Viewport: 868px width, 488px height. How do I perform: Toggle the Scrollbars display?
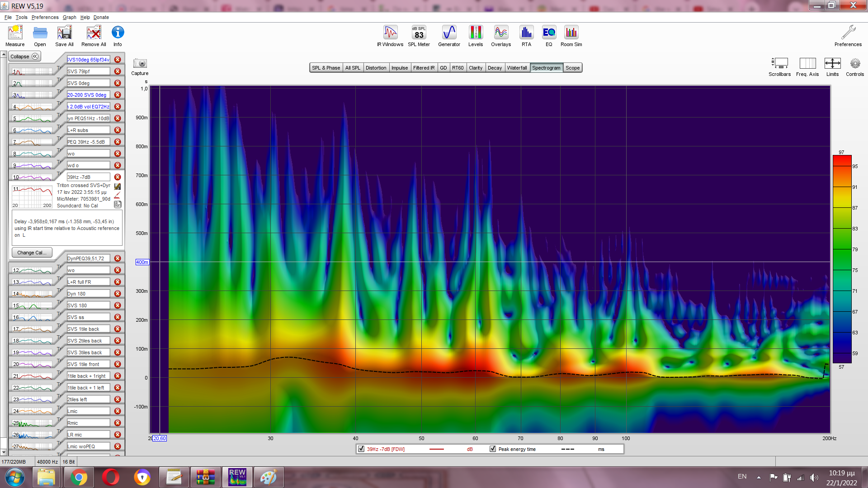(x=779, y=64)
